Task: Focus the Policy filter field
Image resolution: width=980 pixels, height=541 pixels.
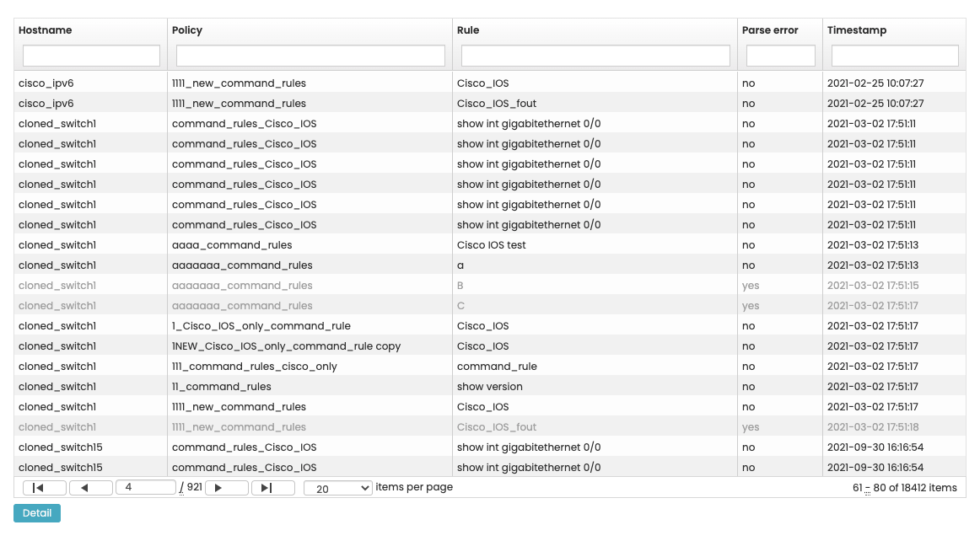Action: click(x=310, y=56)
